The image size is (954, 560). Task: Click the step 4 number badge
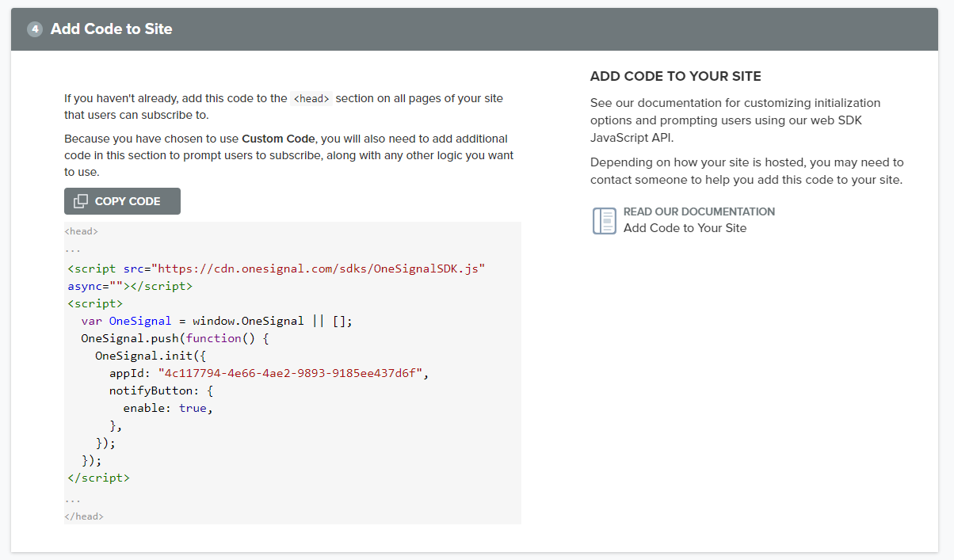tap(35, 29)
